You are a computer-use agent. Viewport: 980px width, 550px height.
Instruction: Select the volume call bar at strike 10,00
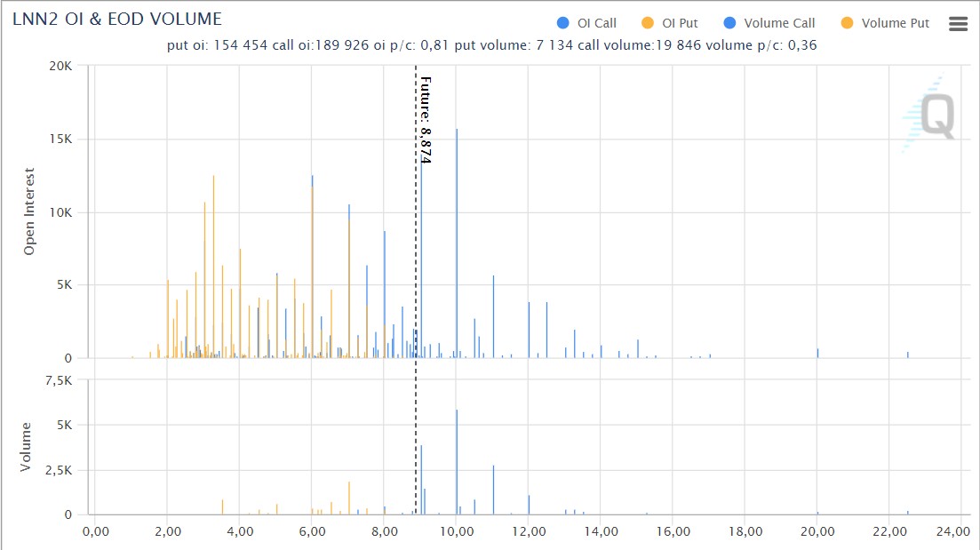(457, 462)
